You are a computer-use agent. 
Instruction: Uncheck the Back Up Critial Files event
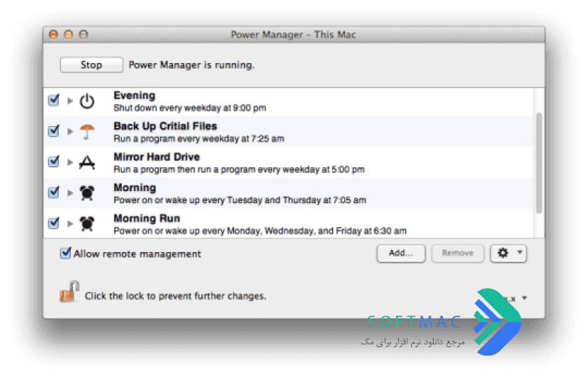click(54, 131)
